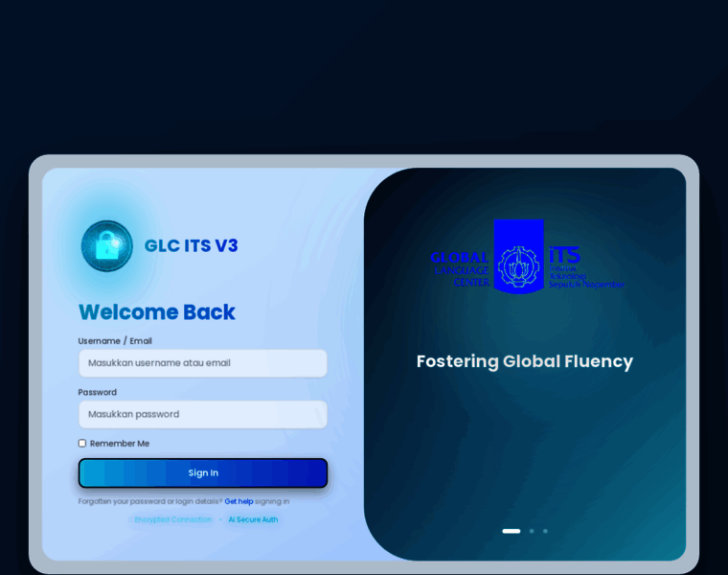The width and height of the screenshot is (728, 575).
Task: Click the AI Secure Auth badge
Action: coord(253,519)
